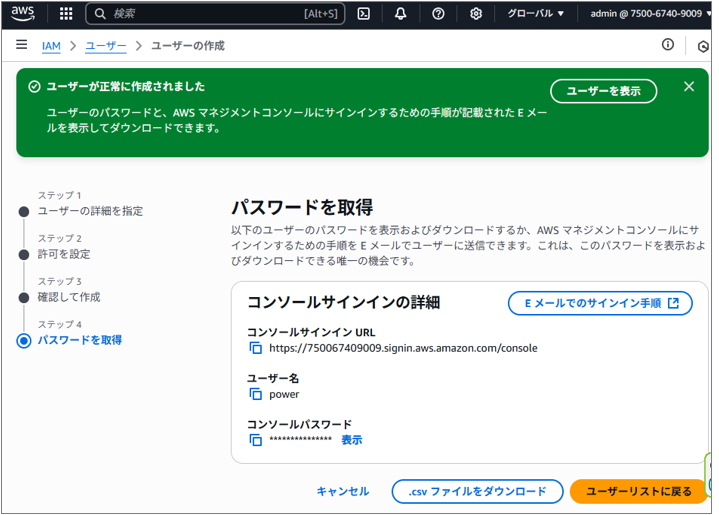Launch CloudShell from the top bar
This screenshot has width=719, height=515.
tap(364, 14)
